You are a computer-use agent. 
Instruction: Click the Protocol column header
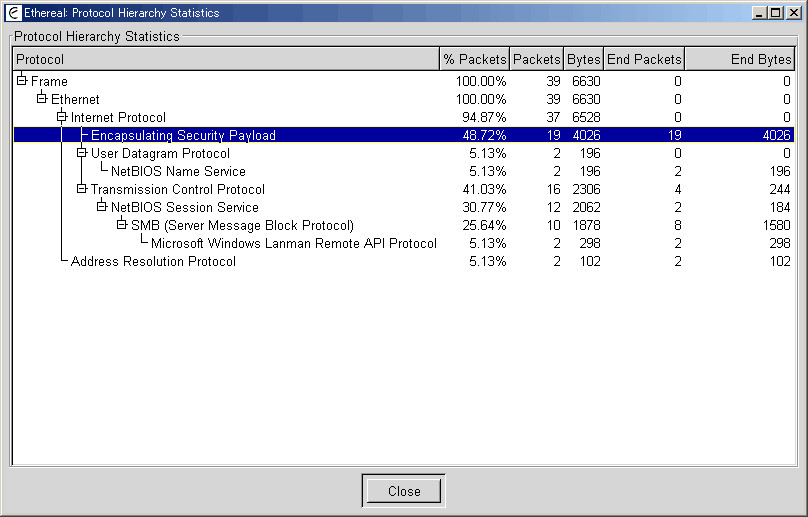point(226,59)
